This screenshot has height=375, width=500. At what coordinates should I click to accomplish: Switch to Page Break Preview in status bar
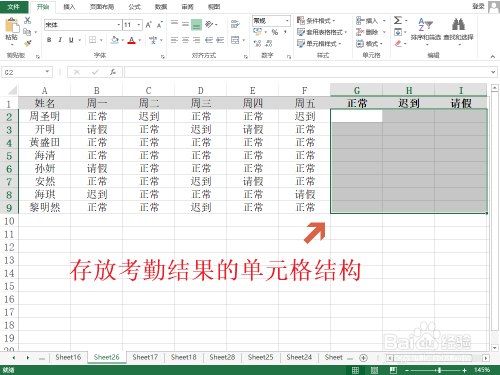click(393, 370)
